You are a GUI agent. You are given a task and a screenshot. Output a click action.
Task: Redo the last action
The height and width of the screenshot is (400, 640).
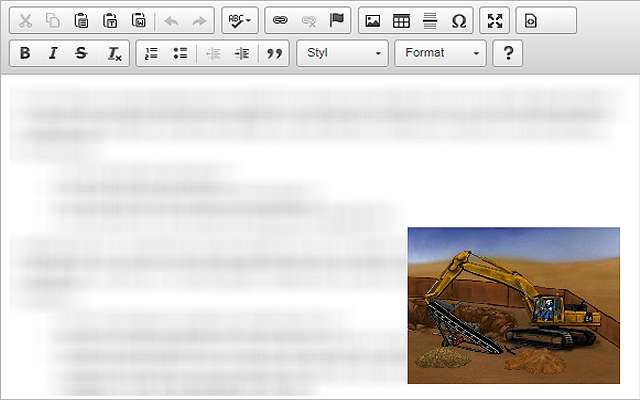pyautogui.click(x=199, y=20)
